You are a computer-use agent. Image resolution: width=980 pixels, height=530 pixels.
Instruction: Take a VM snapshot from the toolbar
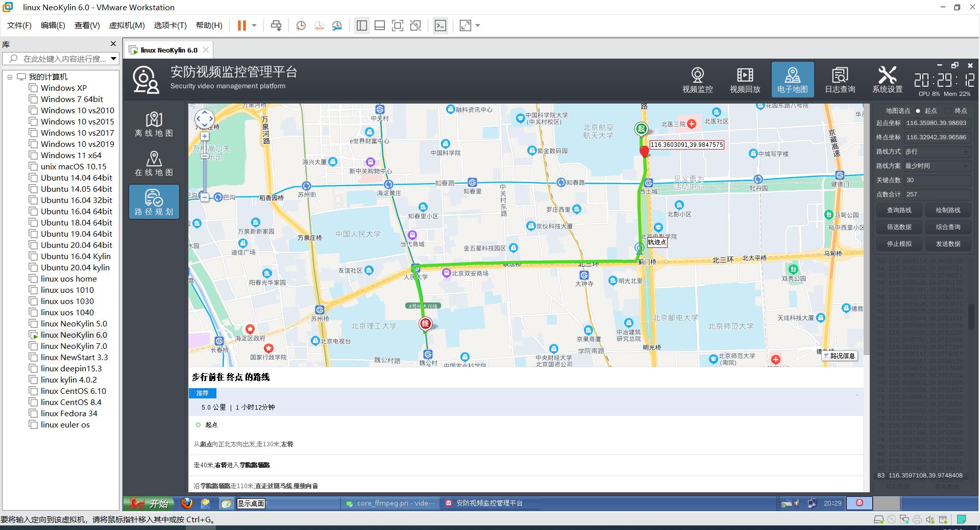click(301, 26)
